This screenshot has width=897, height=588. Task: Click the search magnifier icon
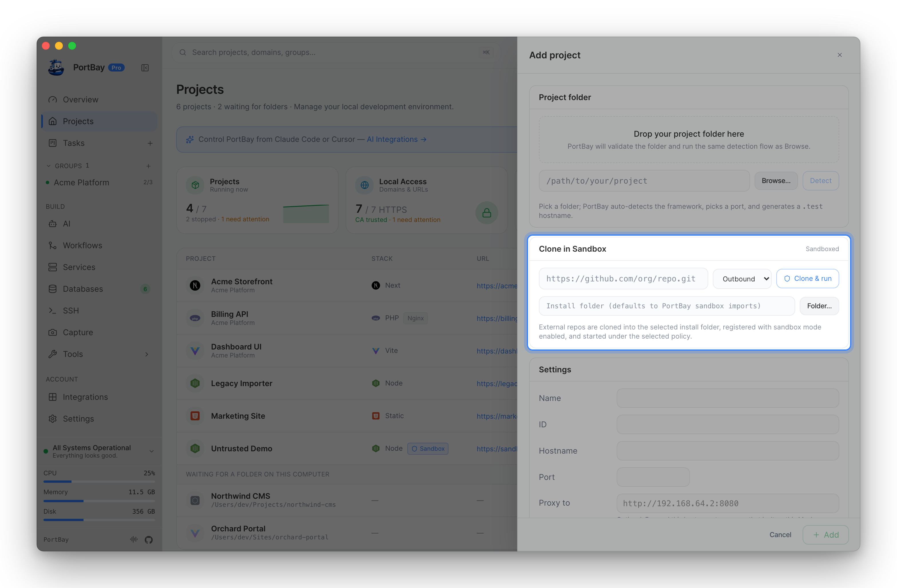pyautogui.click(x=183, y=52)
